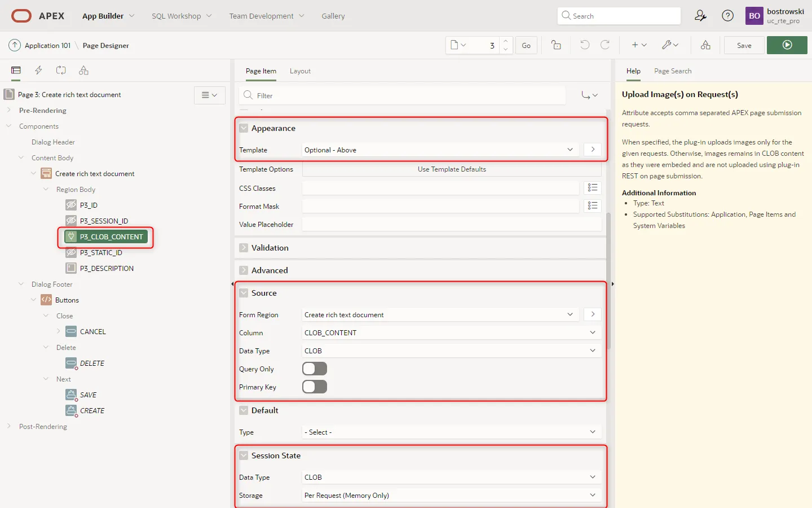Toggle the Primary Key switch
812x508 pixels.
pos(315,387)
